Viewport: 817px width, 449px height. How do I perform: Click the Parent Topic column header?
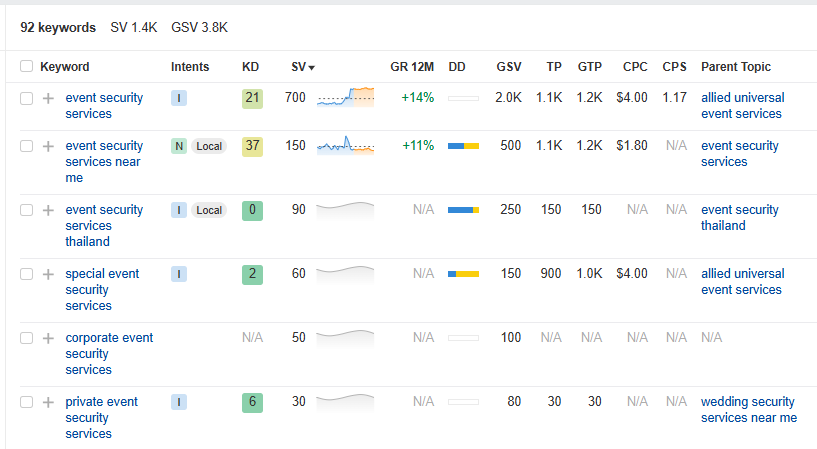point(736,67)
